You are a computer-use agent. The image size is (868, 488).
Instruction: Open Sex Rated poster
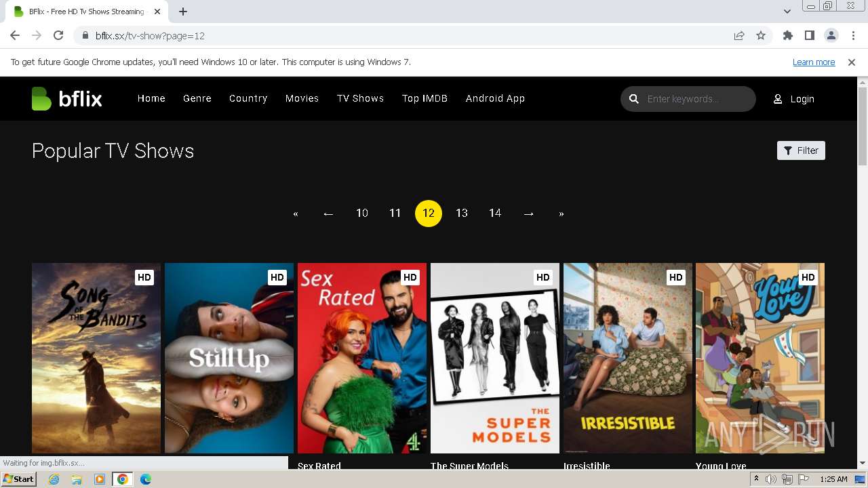[x=362, y=358]
